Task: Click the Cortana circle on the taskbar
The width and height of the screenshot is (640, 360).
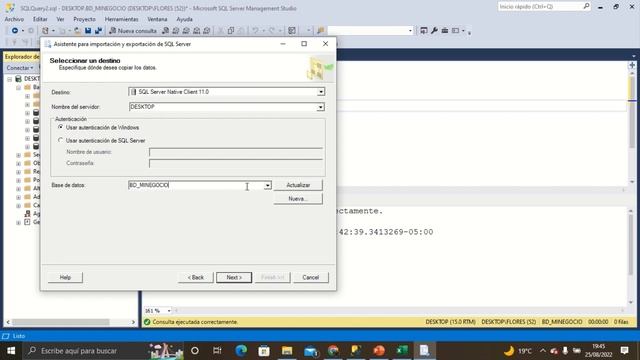Action: coord(195,351)
